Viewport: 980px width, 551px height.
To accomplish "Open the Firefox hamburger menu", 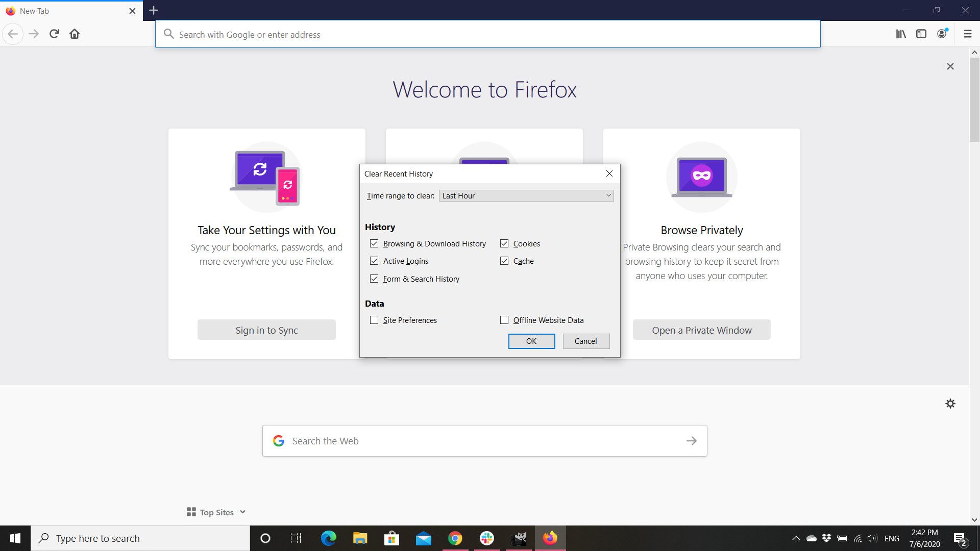I will coord(967,34).
